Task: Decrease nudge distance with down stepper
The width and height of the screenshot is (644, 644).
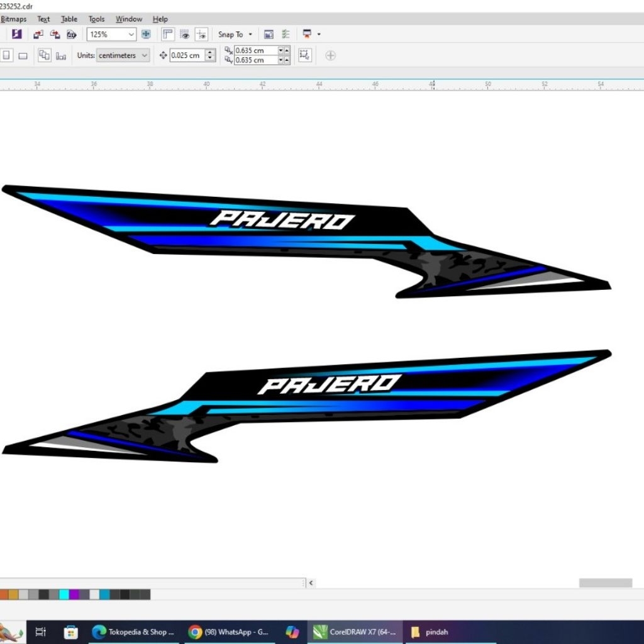Action: click(210, 58)
